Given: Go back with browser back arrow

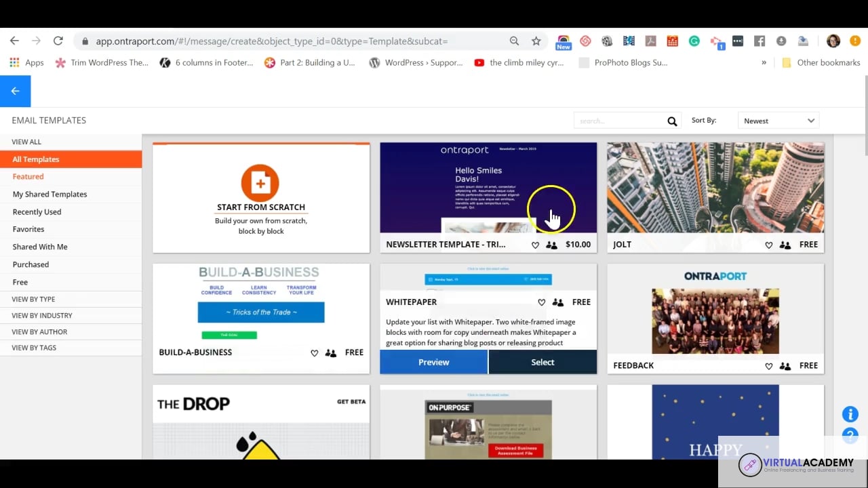Looking at the screenshot, I should tap(14, 41).
